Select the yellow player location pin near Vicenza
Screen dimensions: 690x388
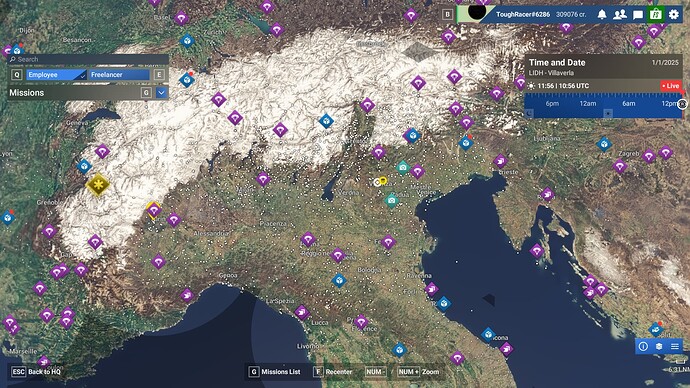click(383, 180)
